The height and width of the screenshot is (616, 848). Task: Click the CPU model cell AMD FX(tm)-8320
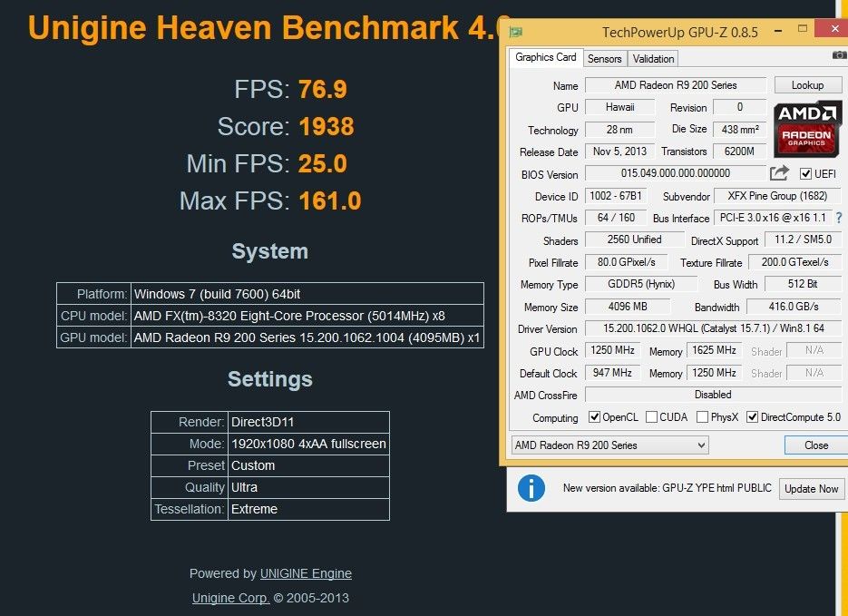coord(307,316)
